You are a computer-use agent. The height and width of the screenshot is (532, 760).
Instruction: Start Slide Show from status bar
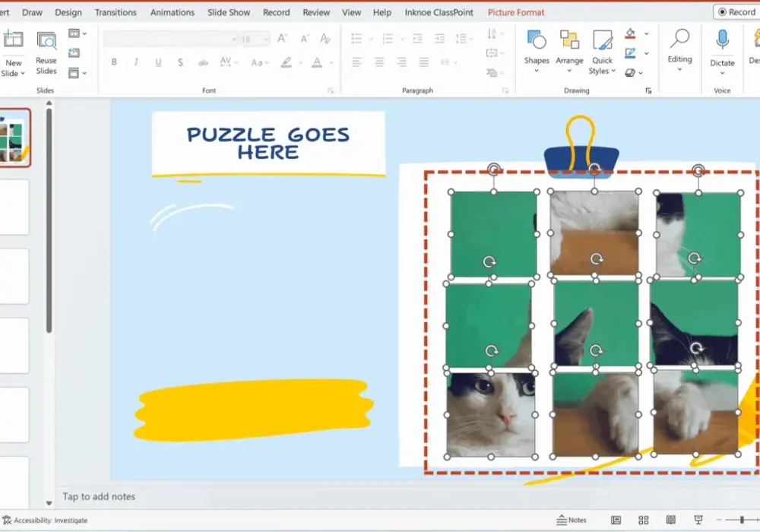pos(698,520)
